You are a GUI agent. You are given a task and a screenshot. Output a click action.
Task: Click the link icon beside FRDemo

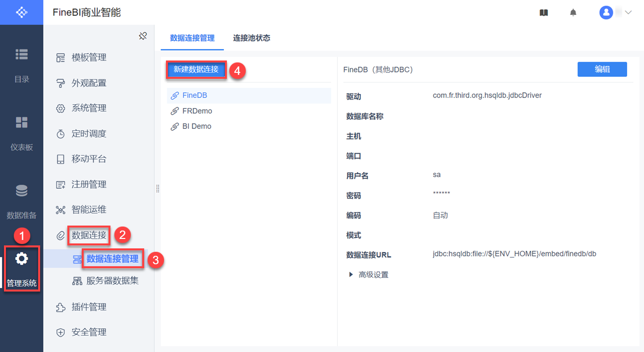click(174, 111)
